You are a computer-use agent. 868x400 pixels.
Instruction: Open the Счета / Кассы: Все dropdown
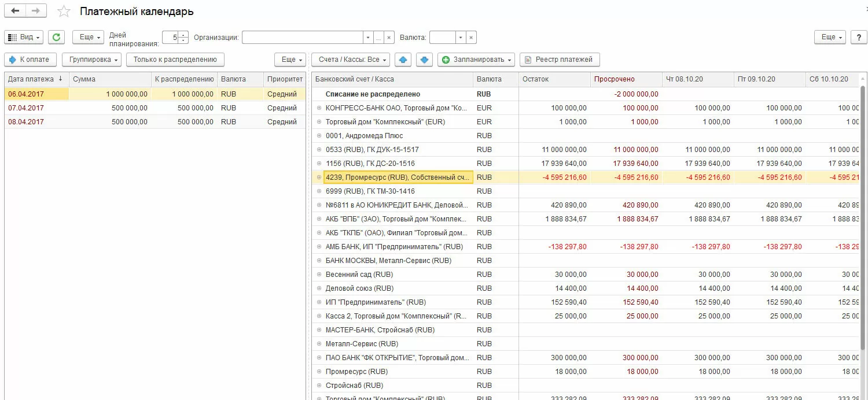[351, 60]
